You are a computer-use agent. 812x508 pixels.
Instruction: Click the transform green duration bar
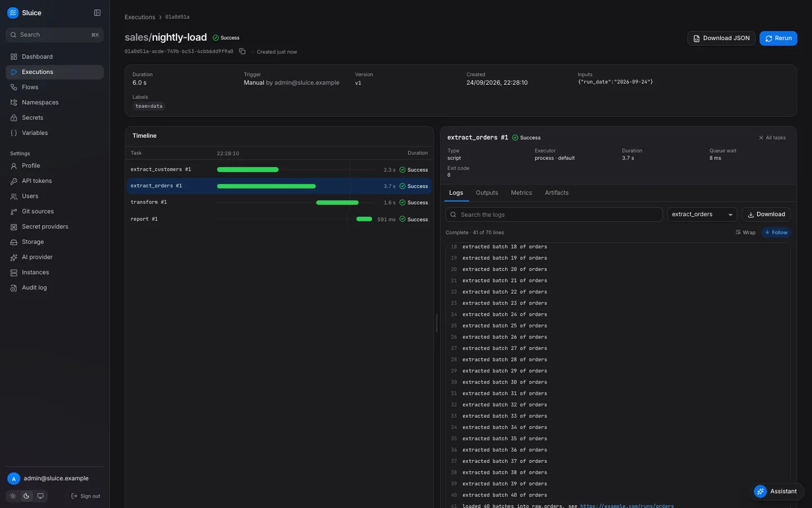(337, 202)
